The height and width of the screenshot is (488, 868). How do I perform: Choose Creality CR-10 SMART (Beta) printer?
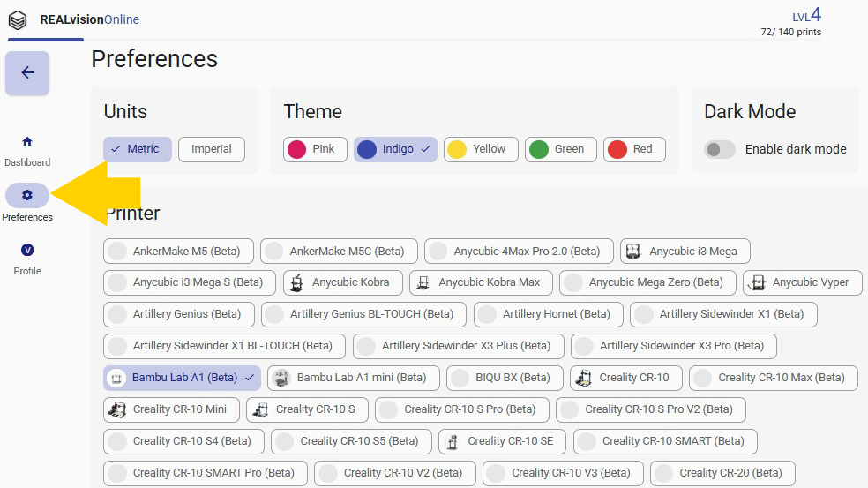click(665, 441)
